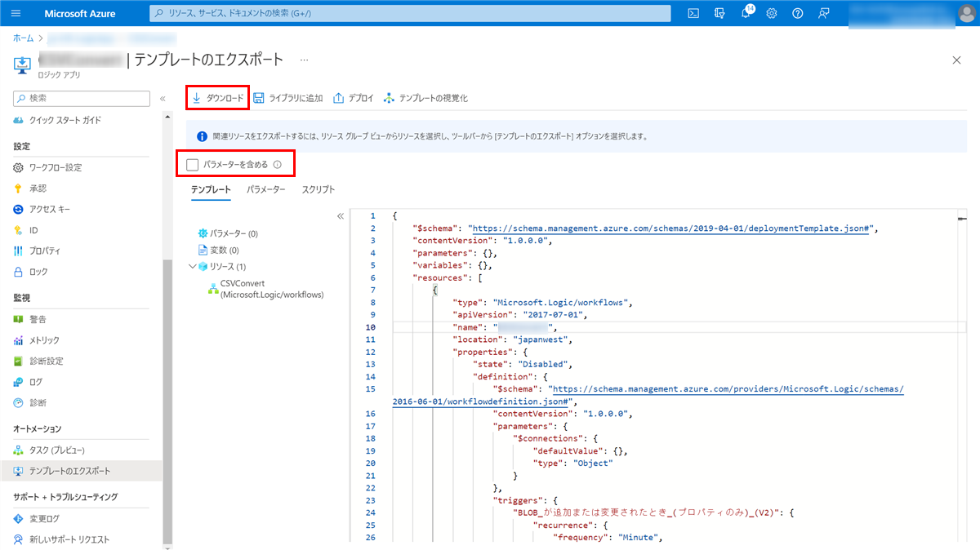Screen dimensions: 980x550
Task: Focus the sidebar 検索 filter box
Action: pyautogui.click(x=82, y=98)
